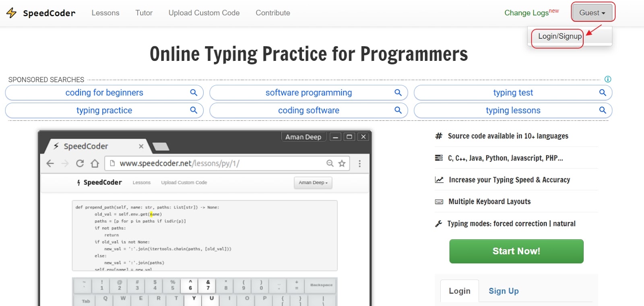
Task: Click the reload icon in the preview browser
Action: tap(80, 163)
